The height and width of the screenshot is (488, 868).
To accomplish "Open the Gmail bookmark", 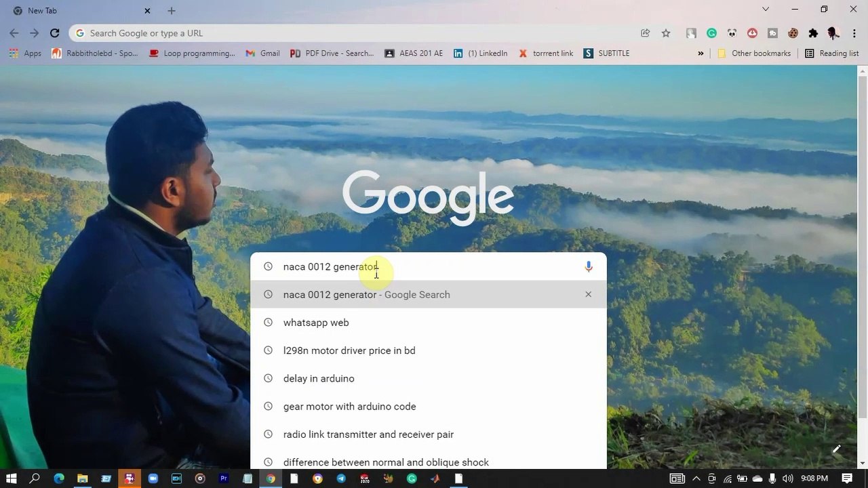I will point(262,54).
